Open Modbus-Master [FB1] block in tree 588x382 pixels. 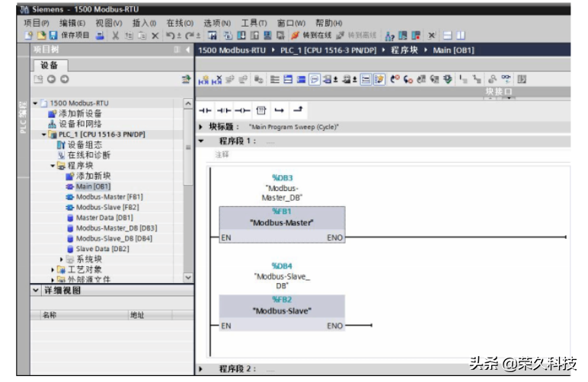pyautogui.click(x=108, y=197)
